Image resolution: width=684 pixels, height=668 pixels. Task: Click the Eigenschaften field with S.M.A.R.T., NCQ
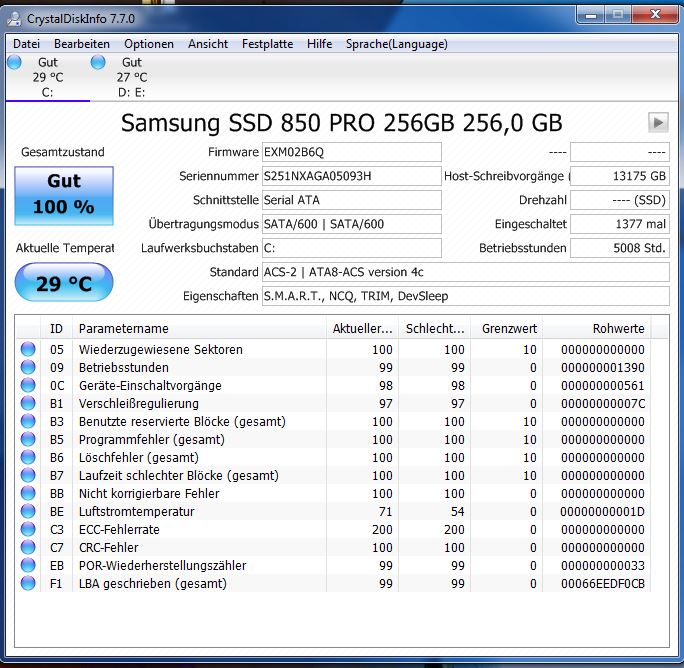[x=465, y=296]
